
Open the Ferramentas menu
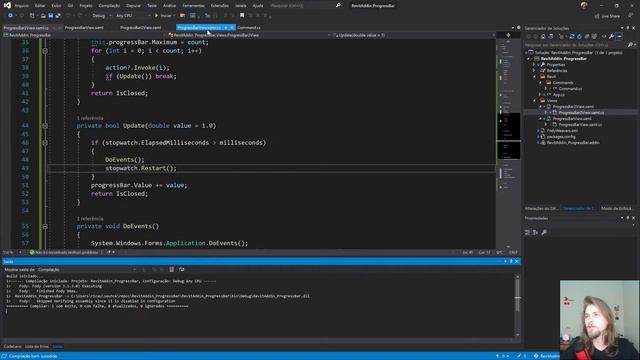coord(193,6)
